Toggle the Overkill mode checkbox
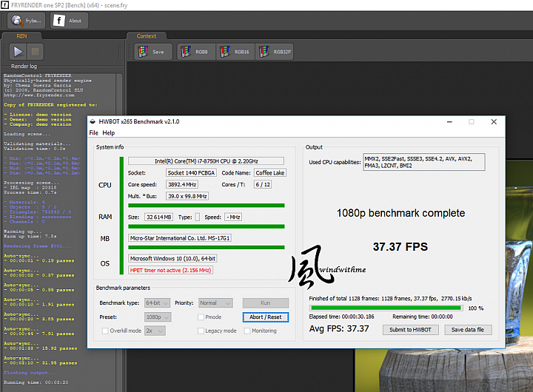This screenshot has width=533, height=392. click(105, 331)
